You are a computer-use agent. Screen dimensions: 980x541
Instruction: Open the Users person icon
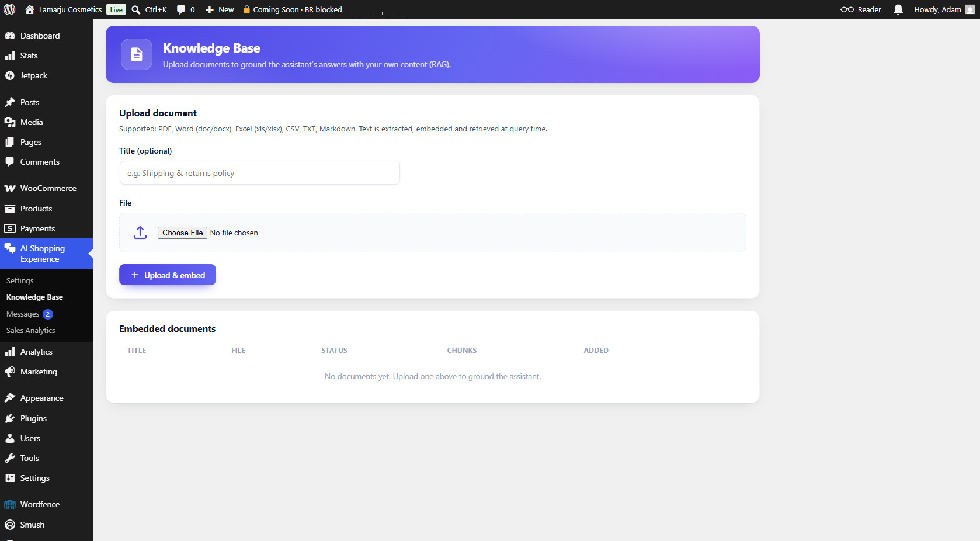coord(10,438)
